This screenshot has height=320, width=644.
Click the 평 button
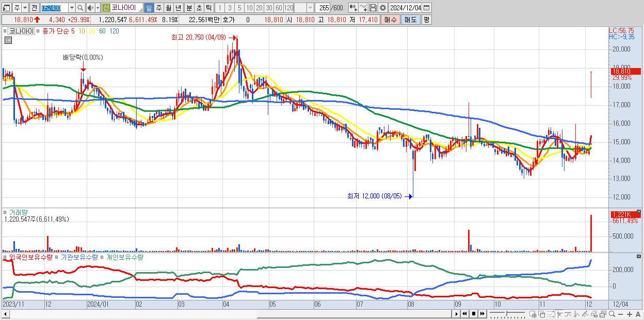click(x=426, y=20)
